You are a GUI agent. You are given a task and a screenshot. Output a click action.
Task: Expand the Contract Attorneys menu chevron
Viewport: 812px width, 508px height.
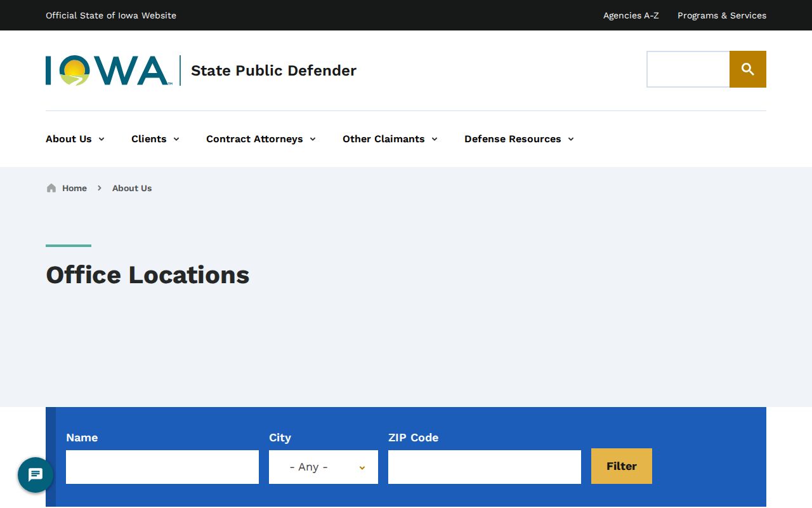tap(313, 139)
